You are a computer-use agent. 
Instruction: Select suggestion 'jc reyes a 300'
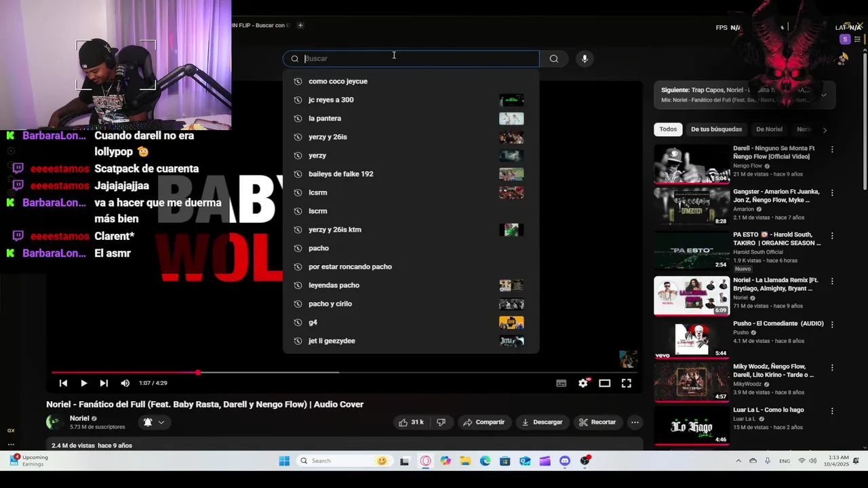pyautogui.click(x=411, y=100)
